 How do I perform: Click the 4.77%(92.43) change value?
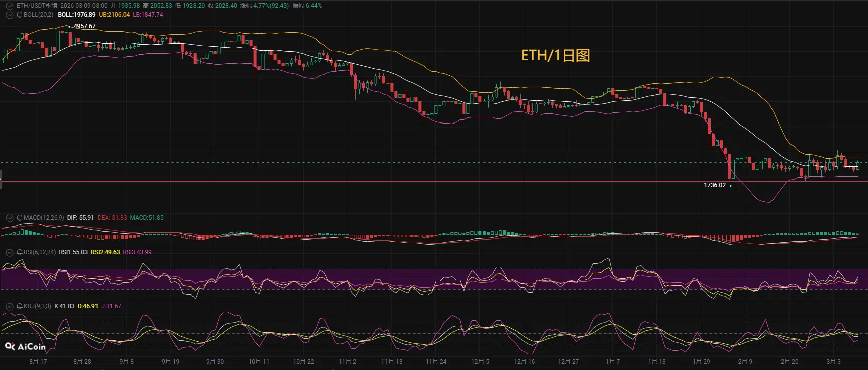tap(271, 6)
